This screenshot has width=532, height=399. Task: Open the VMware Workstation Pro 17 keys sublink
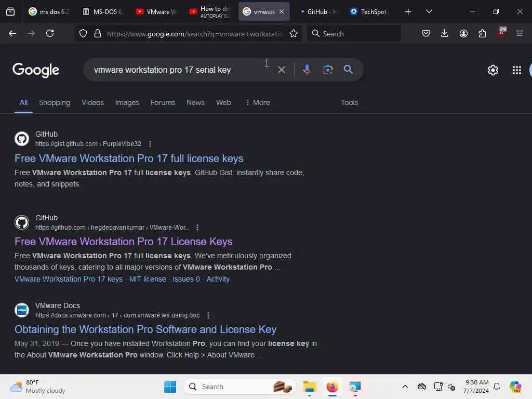coord(69,279)
